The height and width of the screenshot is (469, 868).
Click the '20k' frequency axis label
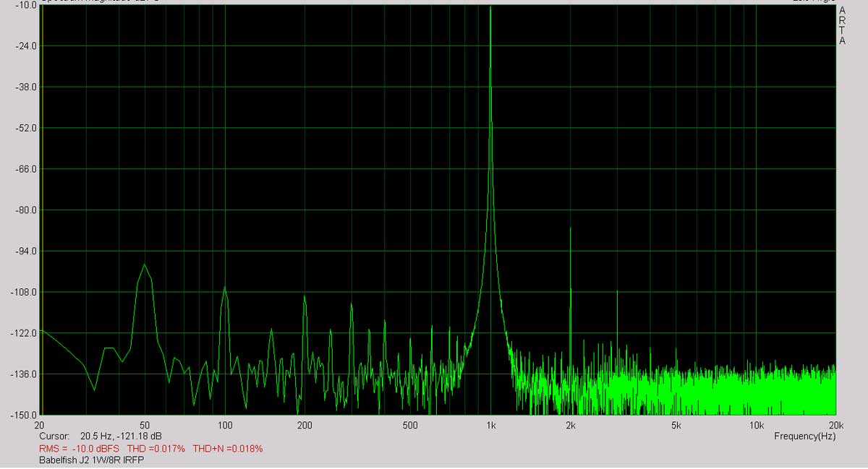point(835,425)
